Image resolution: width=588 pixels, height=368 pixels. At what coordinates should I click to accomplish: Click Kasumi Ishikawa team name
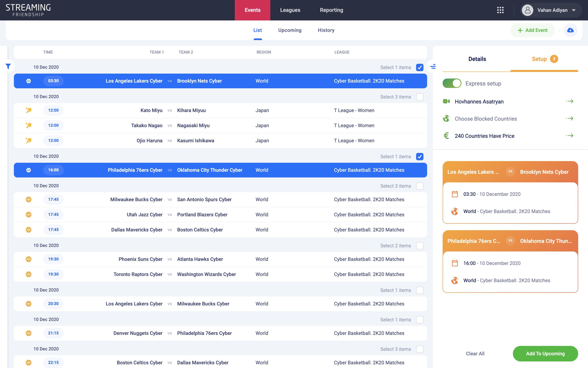click(x=196, y=141)
